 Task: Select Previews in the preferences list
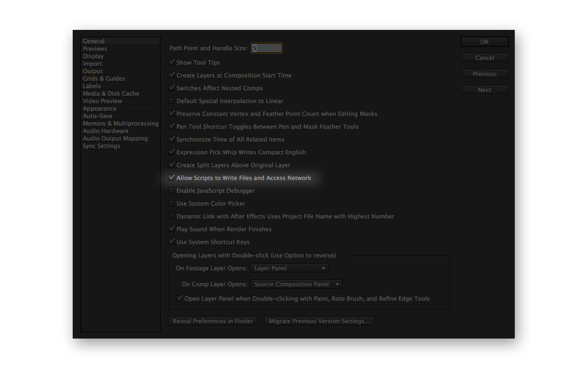[95, 49]
